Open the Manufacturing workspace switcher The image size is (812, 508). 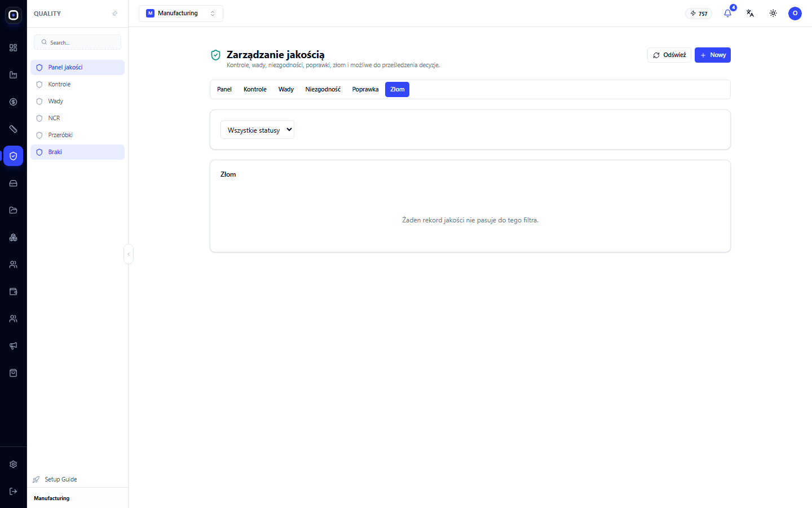click(181, 14)
